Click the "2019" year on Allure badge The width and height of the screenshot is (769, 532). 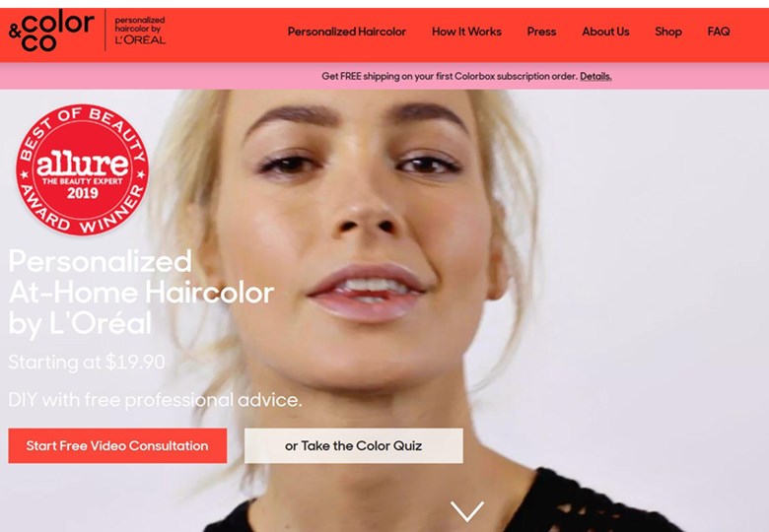point(83,192)
